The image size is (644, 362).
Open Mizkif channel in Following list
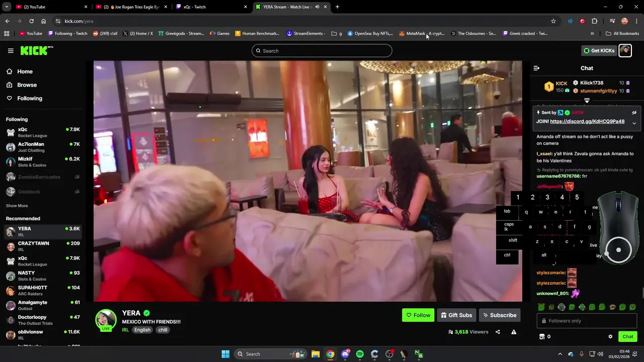click(43, 162)
